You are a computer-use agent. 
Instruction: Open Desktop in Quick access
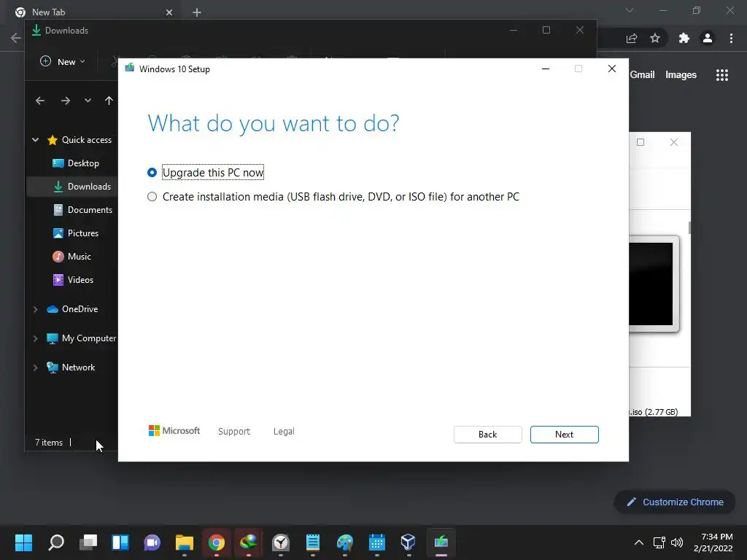tap(75, 163)
